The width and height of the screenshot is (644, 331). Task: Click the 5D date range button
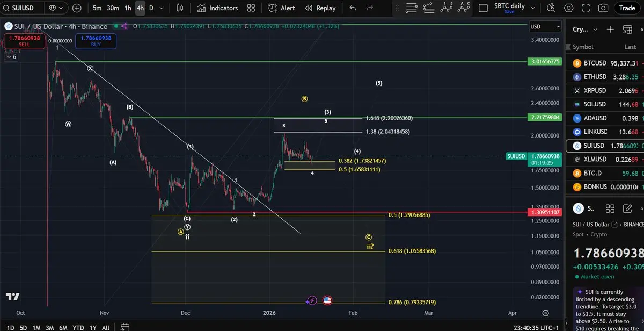click(23, 327)
